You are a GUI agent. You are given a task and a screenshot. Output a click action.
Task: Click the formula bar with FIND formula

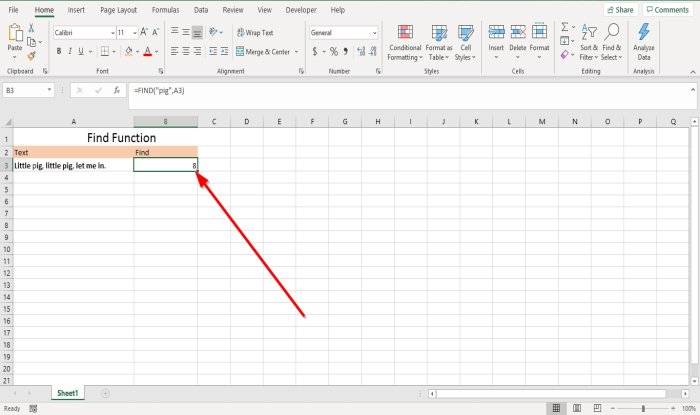point(408,95)
